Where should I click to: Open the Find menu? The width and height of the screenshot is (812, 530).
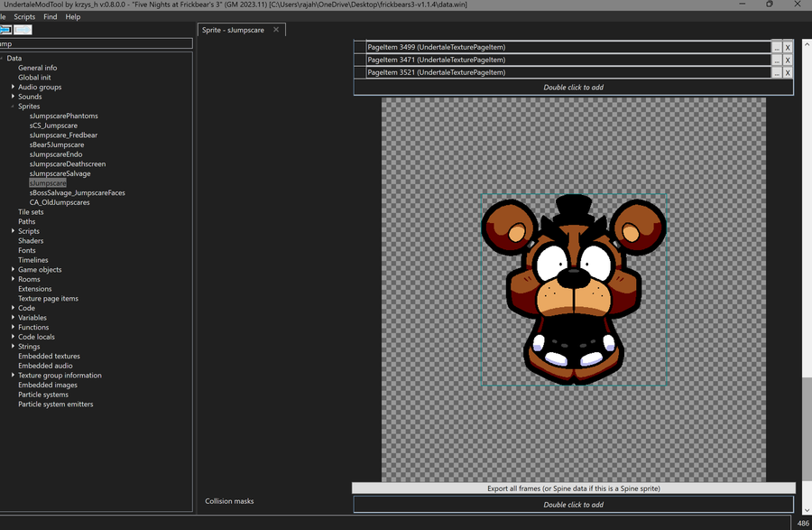point(51,16)
